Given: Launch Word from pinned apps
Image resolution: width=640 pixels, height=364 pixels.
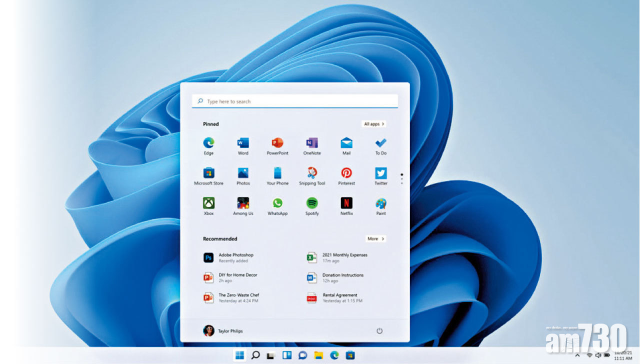Looking at the screenshot, I should click(x=243, y=143).
